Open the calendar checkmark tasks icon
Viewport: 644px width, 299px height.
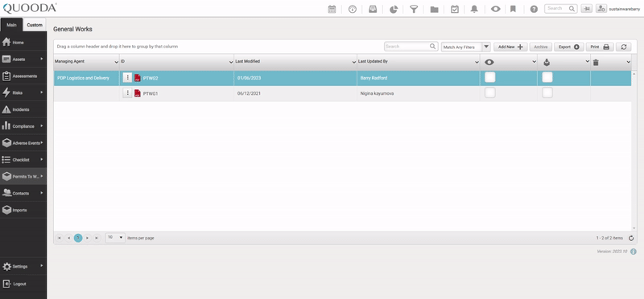(455, 9)
